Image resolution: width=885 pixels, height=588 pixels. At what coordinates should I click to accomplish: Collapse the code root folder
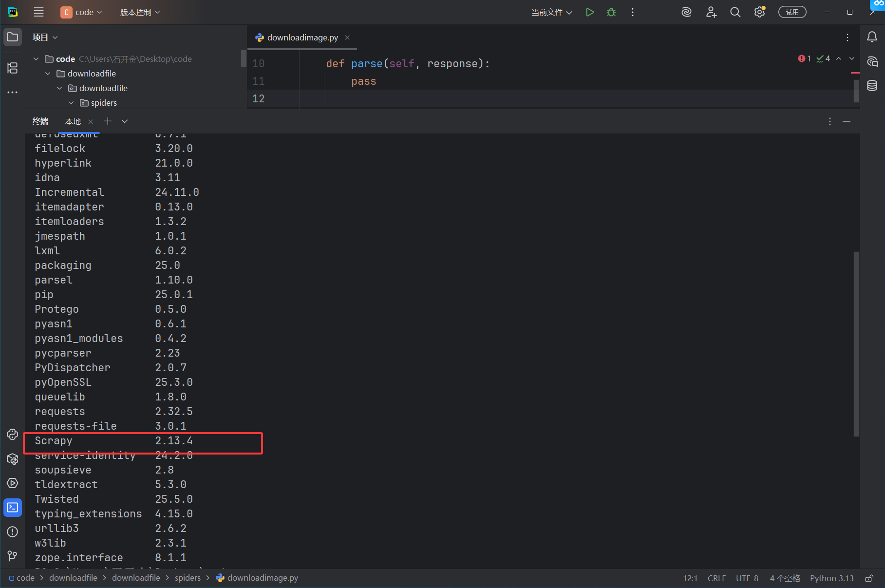[x=36, y=59]
